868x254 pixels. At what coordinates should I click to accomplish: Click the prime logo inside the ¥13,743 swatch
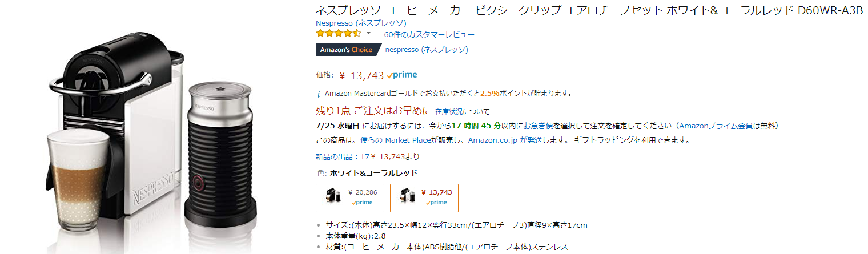pyautogui.click(x=437, y=202)
